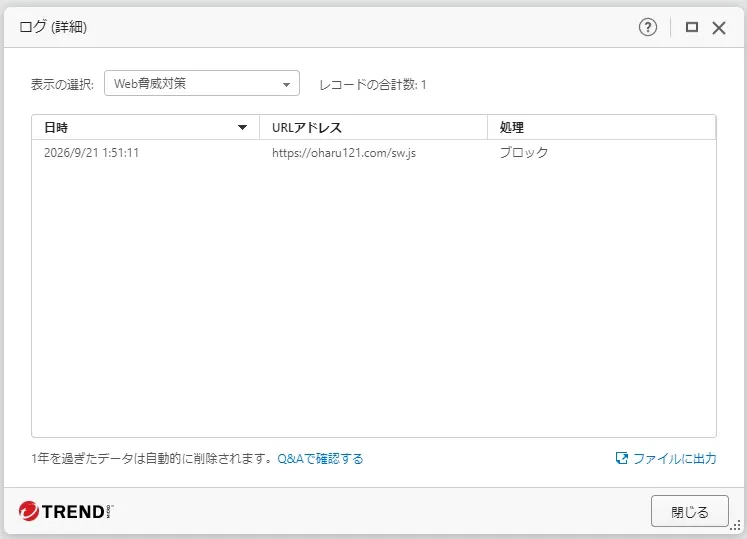This screenshot has width=747, height=539.
Task: Close the window with the X icon
Action: 719,28
